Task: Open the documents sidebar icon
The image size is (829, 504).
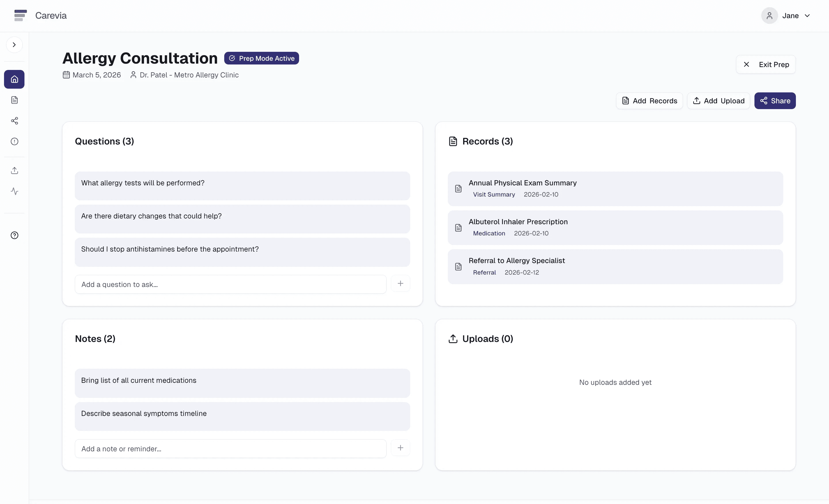Action: (x=14, y=100)
